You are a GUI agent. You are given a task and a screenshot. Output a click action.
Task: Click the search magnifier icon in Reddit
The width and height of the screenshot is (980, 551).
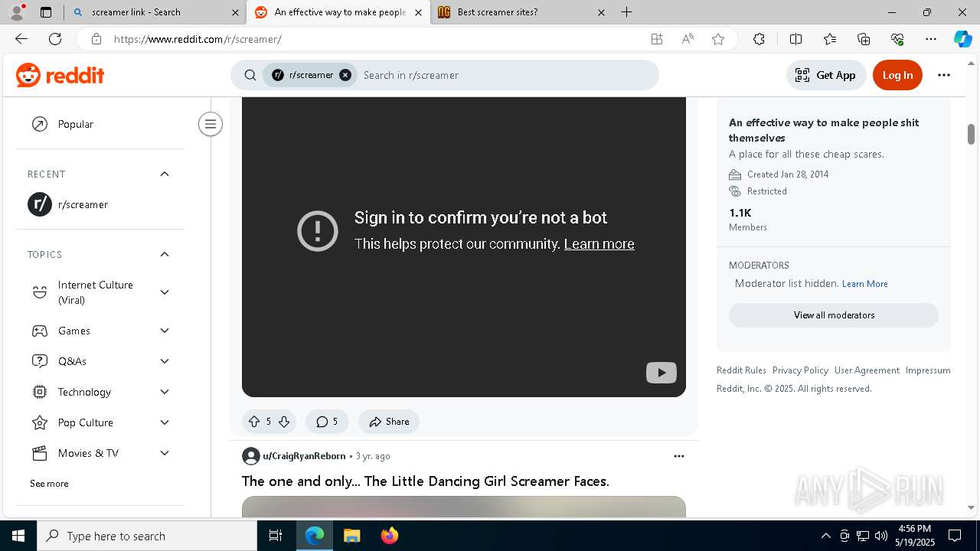pyautogui.click(x=250, y=75)
